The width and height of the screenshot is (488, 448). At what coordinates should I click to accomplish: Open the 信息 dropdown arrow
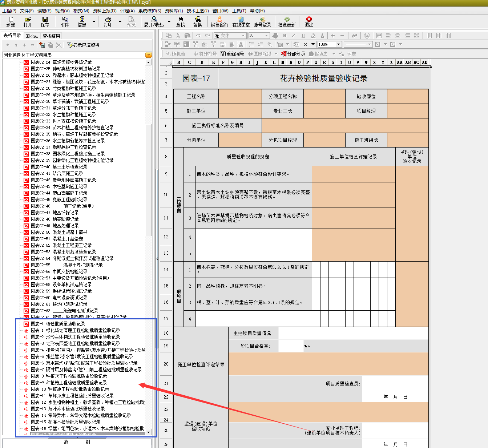pyautogui.click(x=94, y=21)
